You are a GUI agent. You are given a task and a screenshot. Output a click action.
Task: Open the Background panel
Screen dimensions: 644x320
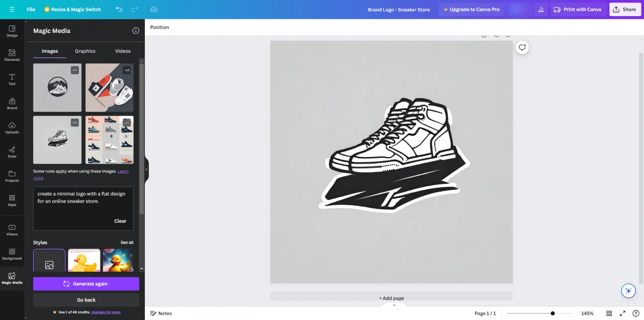click(x=12, y=254)
